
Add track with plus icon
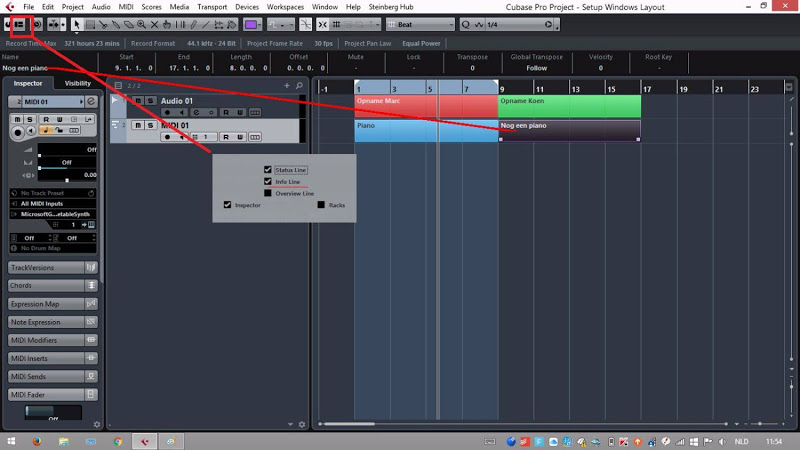[287, 85]
